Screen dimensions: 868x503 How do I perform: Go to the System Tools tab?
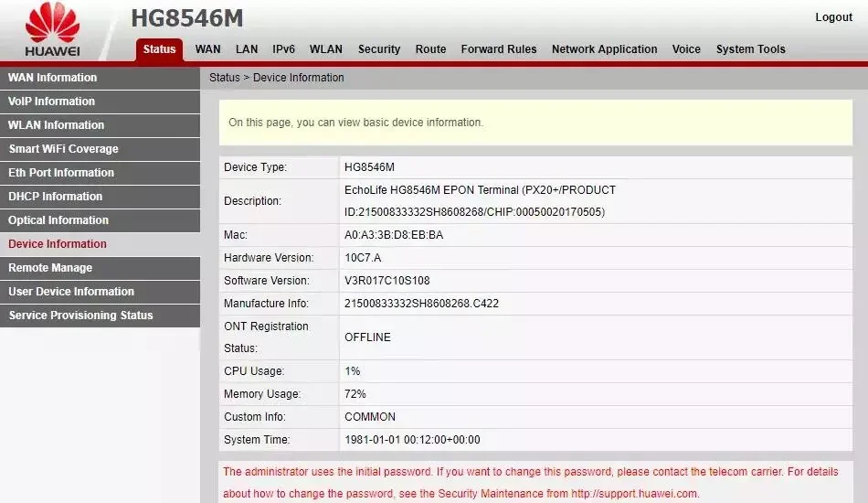tap(750, 49)
